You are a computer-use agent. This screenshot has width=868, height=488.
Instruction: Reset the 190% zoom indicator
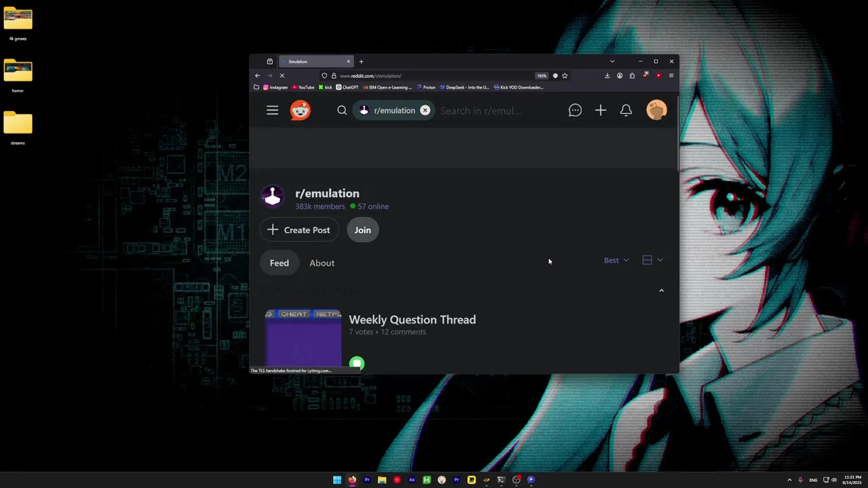click(x=541, y=76)
